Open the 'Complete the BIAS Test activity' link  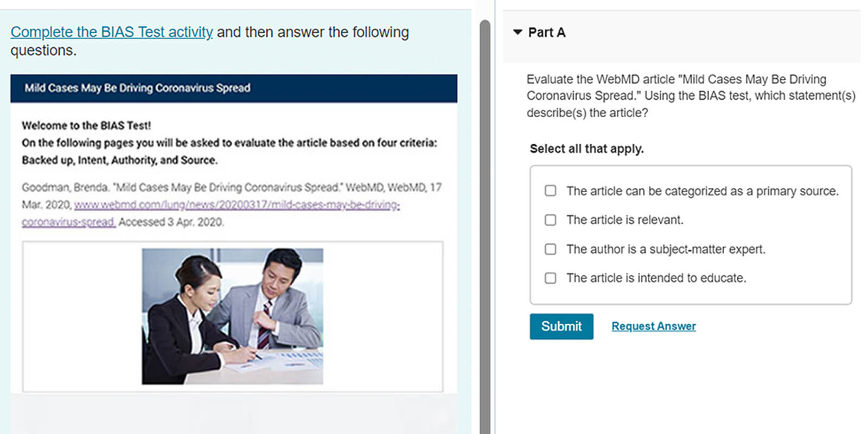[112, 32]
